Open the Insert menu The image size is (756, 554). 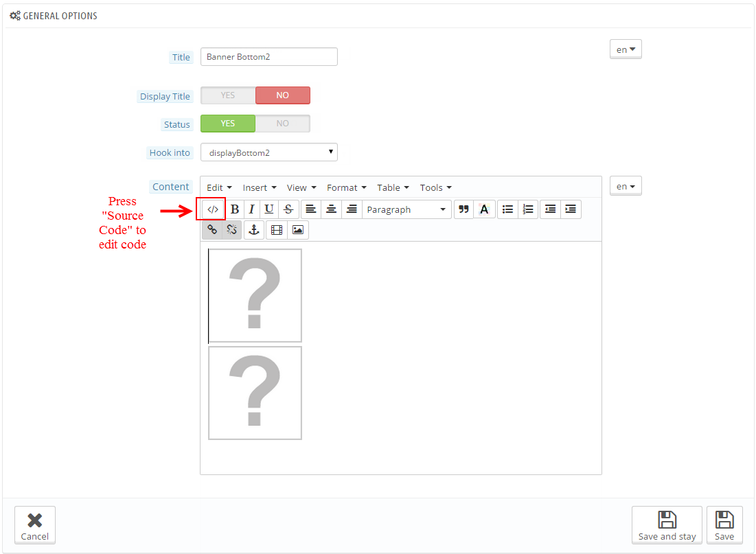point(260,187)
